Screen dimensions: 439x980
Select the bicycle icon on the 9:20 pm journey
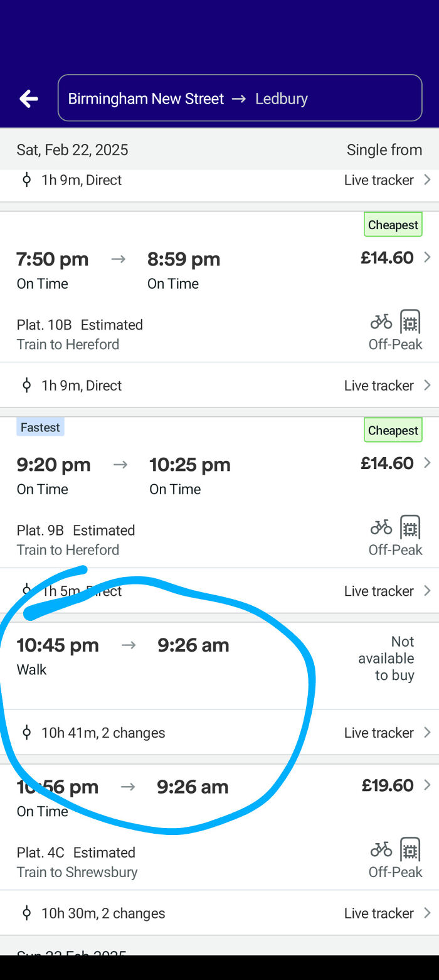[381, 527]
